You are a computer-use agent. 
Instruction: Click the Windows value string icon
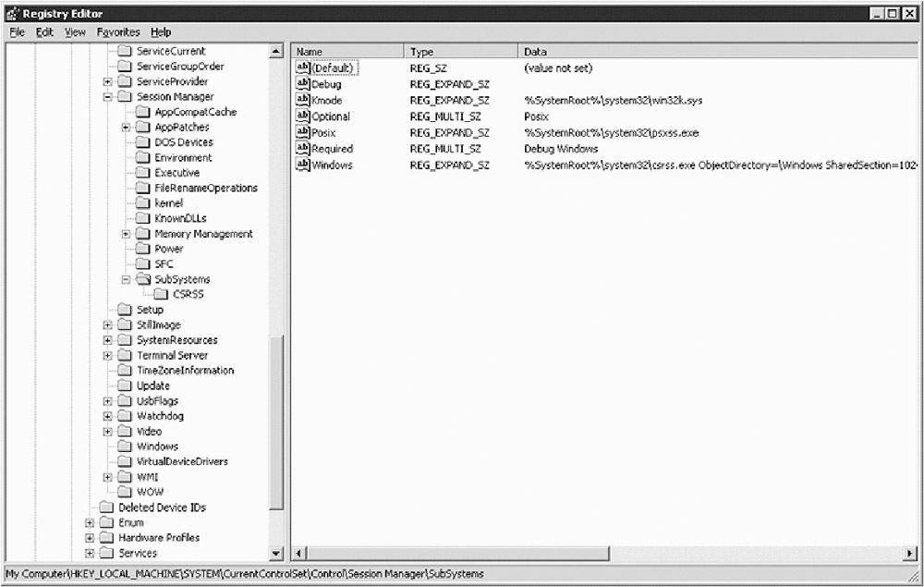click(302, 165)
